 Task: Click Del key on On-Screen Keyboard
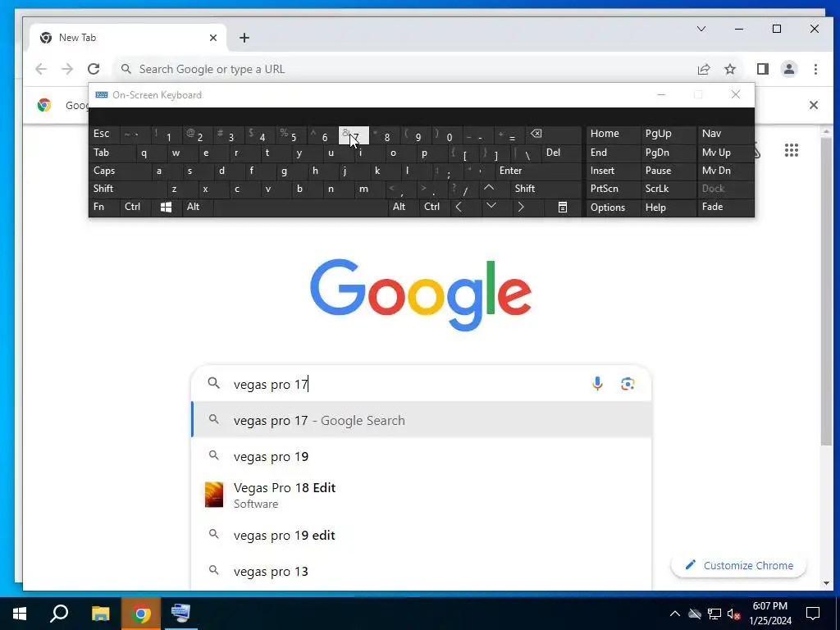click(x=561, y=153)
